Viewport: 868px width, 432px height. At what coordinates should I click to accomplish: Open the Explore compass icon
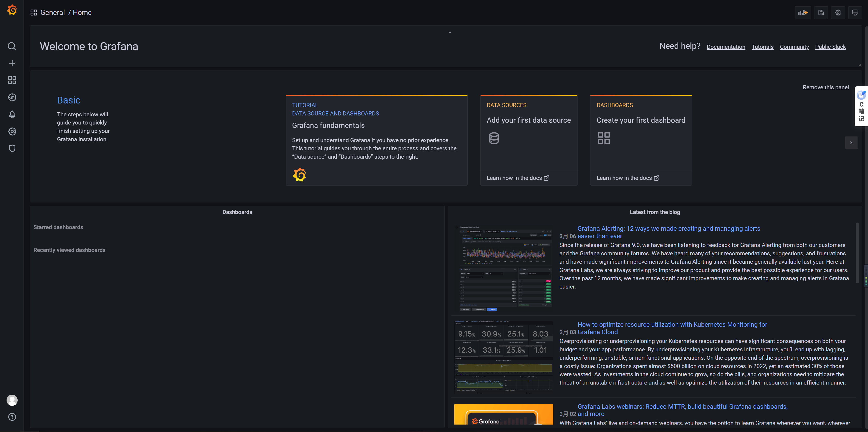pos(12,97)
